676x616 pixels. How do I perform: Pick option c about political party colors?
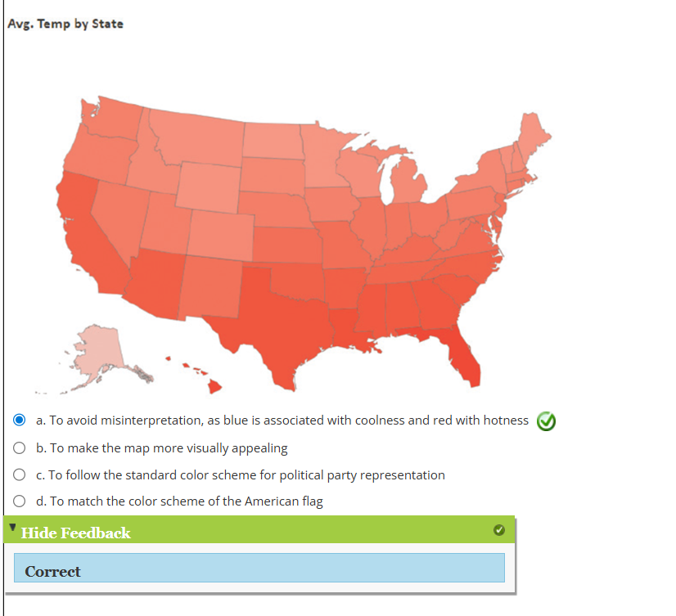[20, 475]
